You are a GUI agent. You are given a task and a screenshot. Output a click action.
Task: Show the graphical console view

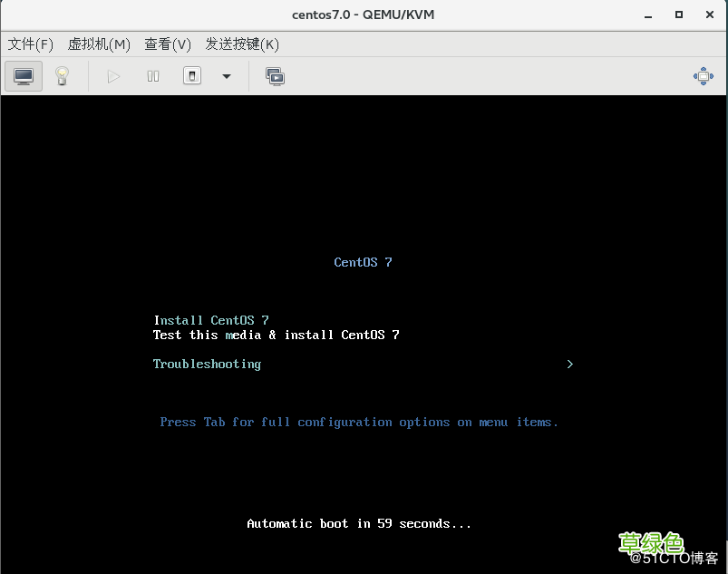(x=24, y=76)
